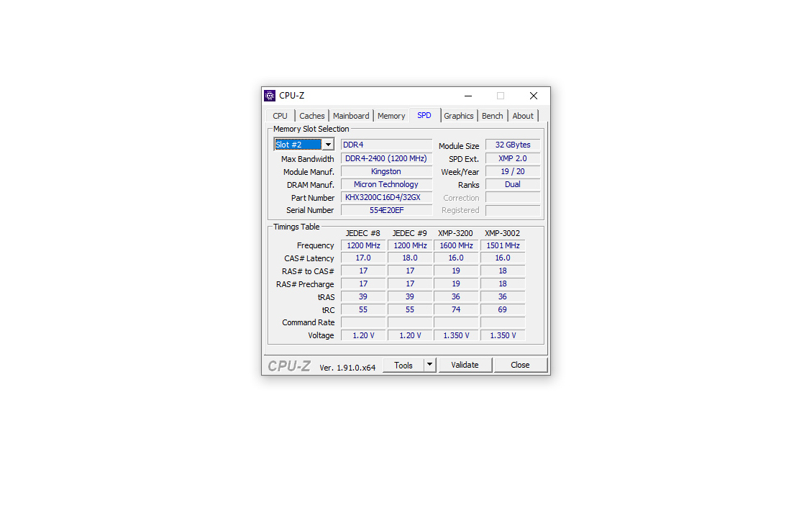This screenshot has width=812, height=508.
Task: Switch to the Bench tab
Action: (x=492, y=116)
